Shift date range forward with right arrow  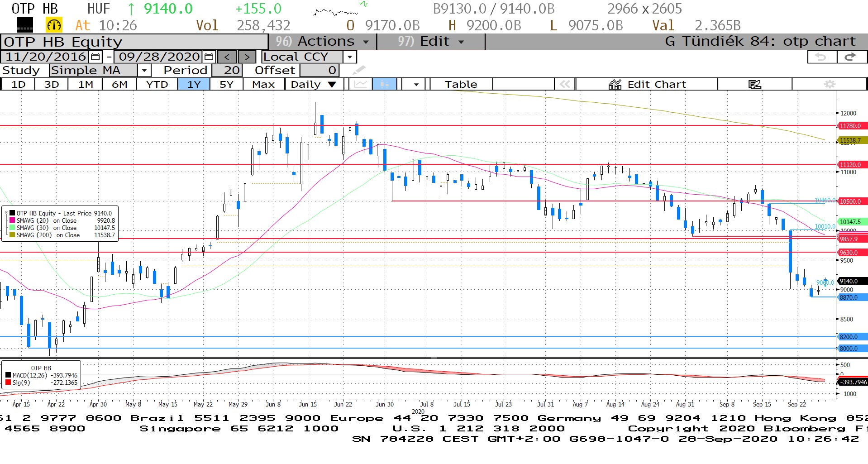[247, 57]
